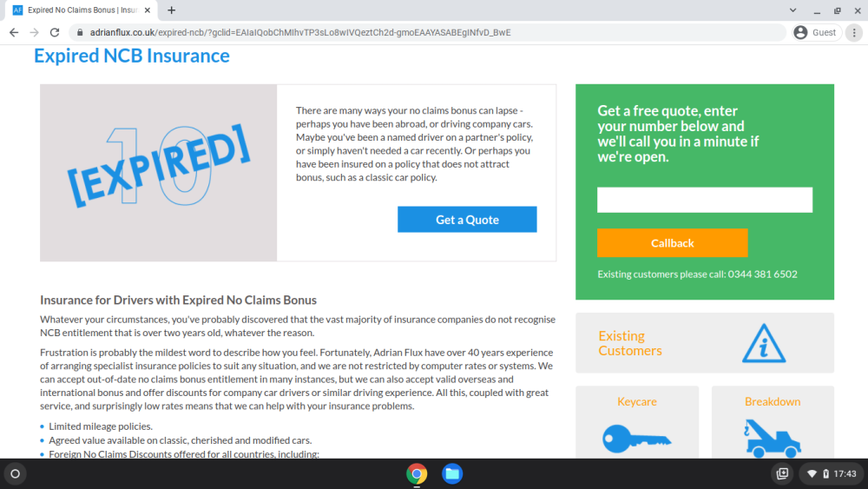
Task: Minimize the browser window
Action: pyautogui.click(x=817, y=10)
